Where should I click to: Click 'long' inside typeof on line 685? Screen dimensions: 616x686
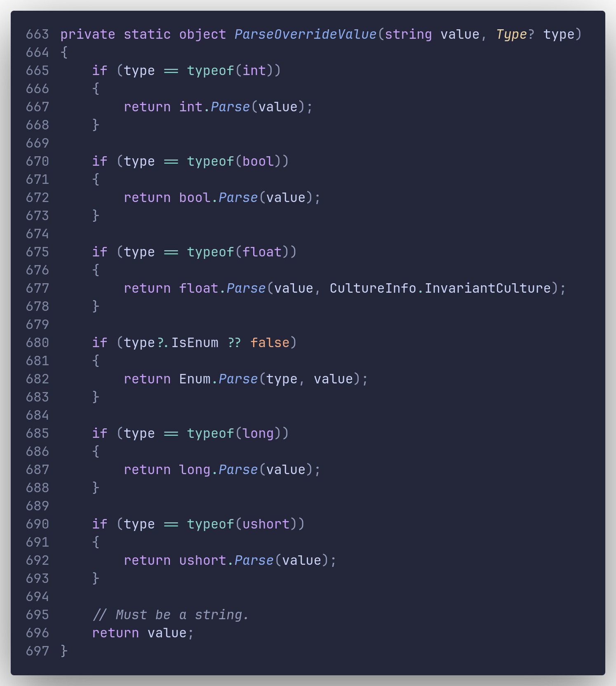point(258,433)
